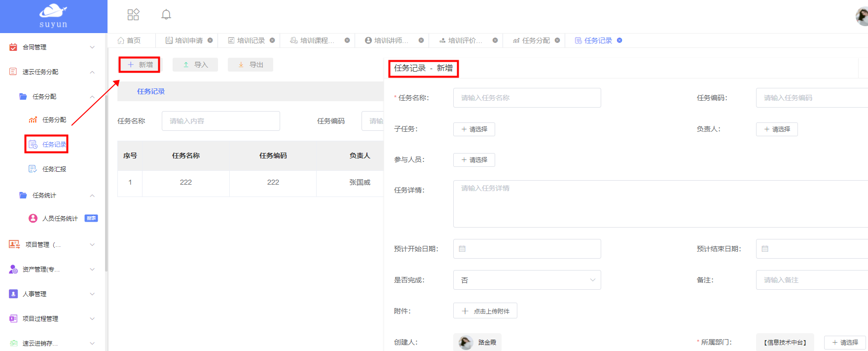Click the 新增 button
868x351 pixels.
coord(140,65)
